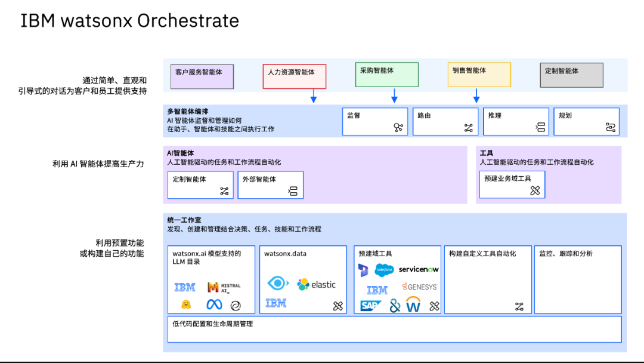Click icon in 构建自定义工具自动化 box

pos(519,306)
